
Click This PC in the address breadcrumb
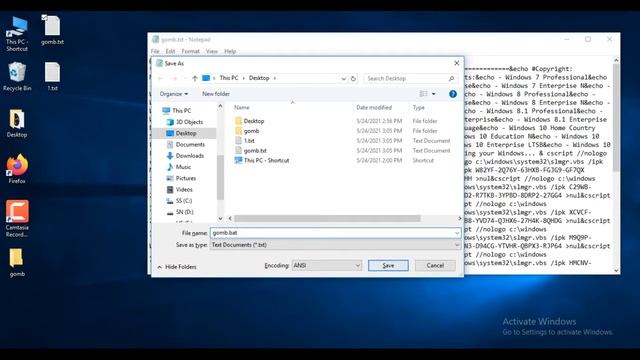click(229, 78)
